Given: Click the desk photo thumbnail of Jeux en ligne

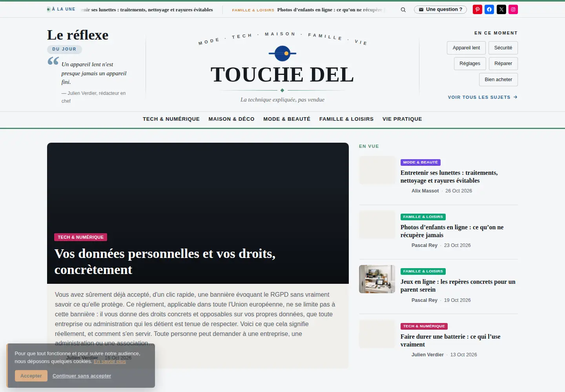Looking at the screenshot, I should (377, 279).
